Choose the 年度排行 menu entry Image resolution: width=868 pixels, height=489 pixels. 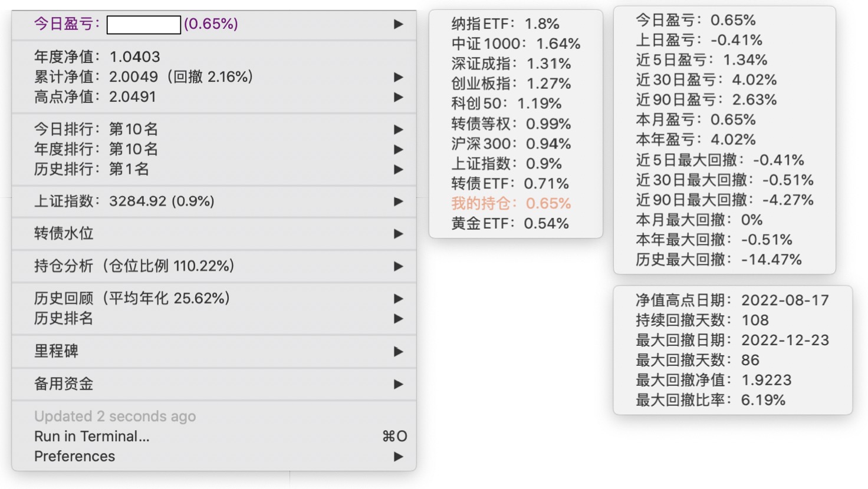(96, 150)
